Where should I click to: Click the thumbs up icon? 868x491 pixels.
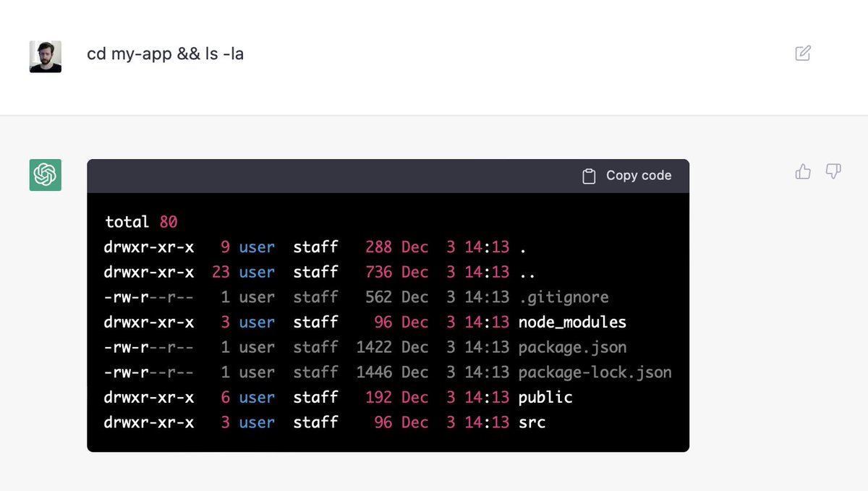click(803, 171)
